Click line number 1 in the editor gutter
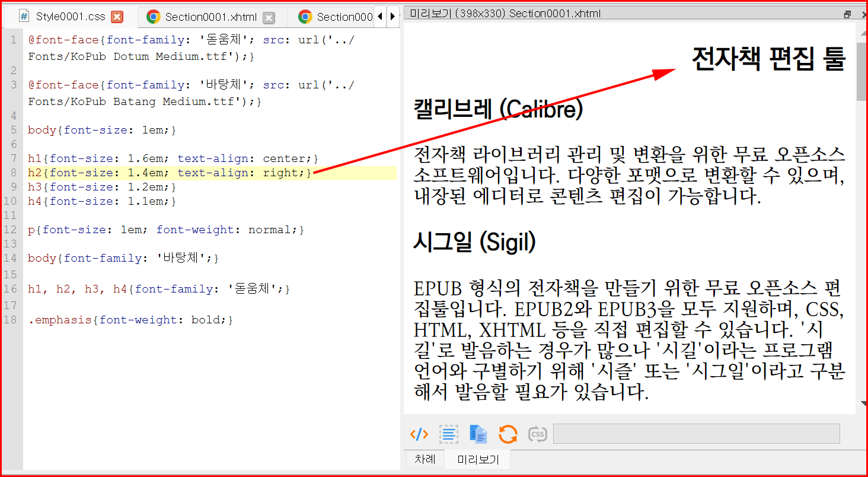 (14, 40)
